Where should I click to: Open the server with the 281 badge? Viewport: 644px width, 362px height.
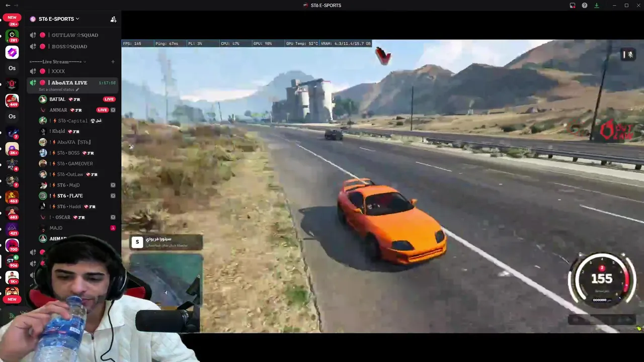(x=12, y=36)
